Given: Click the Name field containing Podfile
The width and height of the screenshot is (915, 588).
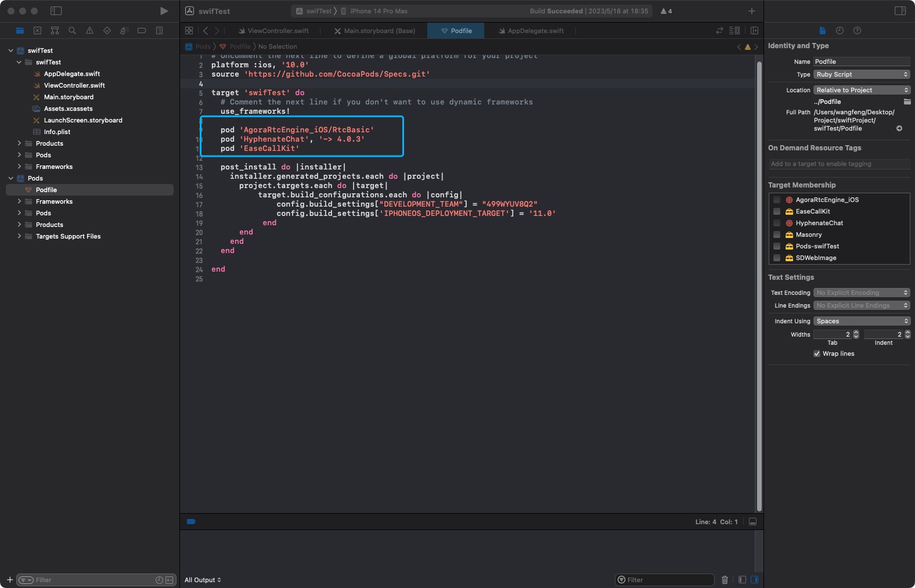Looking at the screenshot, I should click(862, 62).
